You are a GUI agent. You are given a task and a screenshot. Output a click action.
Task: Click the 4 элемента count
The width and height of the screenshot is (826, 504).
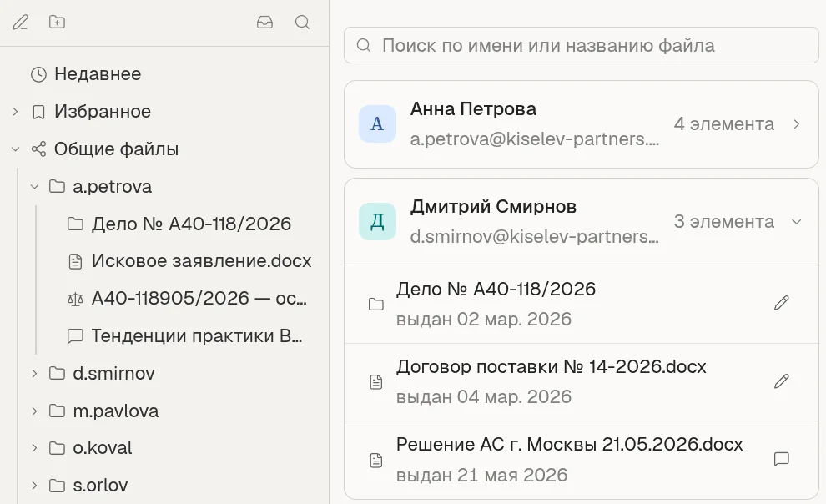click(x=724, y=124)
